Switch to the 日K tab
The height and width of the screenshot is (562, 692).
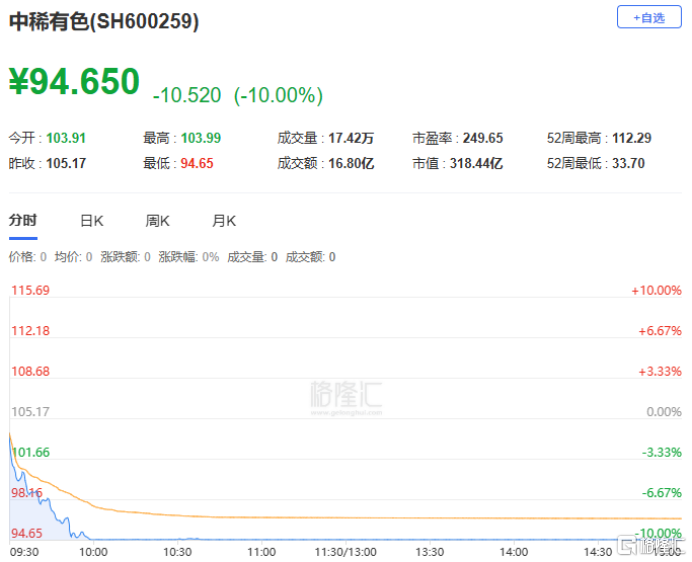92,221
